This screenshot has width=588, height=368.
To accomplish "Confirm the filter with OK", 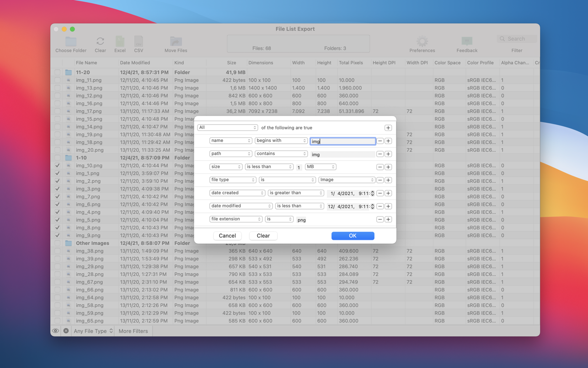I will 353,236.
